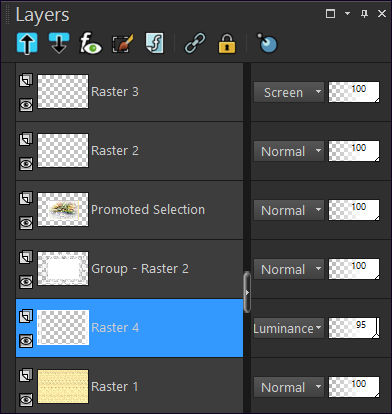Select the Group - Raster 2 layer

coord(129,269)
